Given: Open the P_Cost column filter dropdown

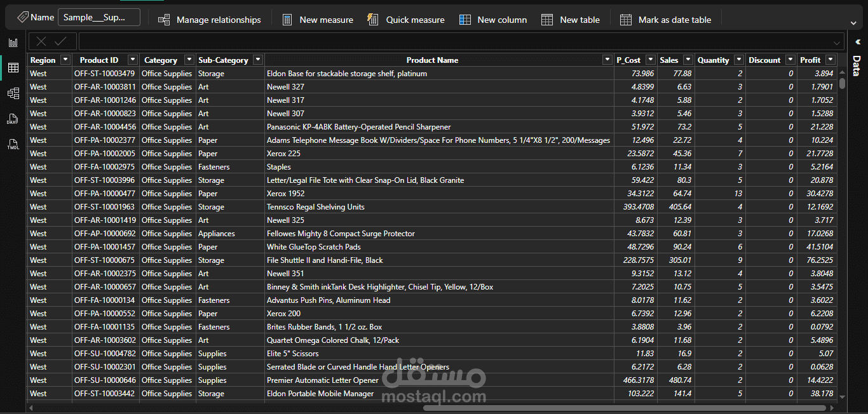Looking at the screenshot, I should (x=650, y=60).
